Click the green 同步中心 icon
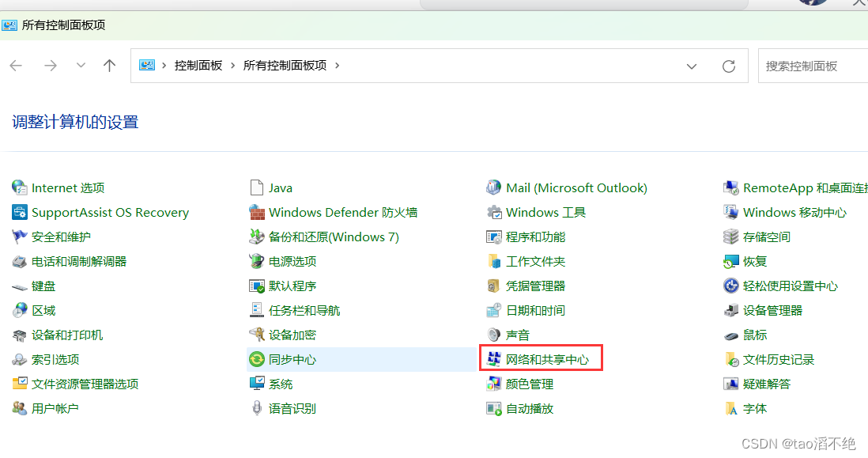 [x=256, y=359]
